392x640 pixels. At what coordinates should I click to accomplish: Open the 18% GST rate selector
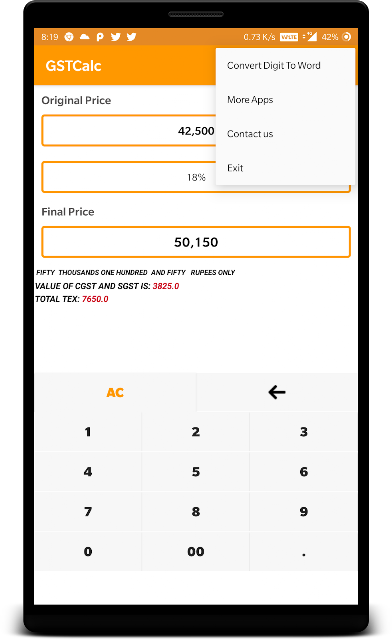(196, 177)
